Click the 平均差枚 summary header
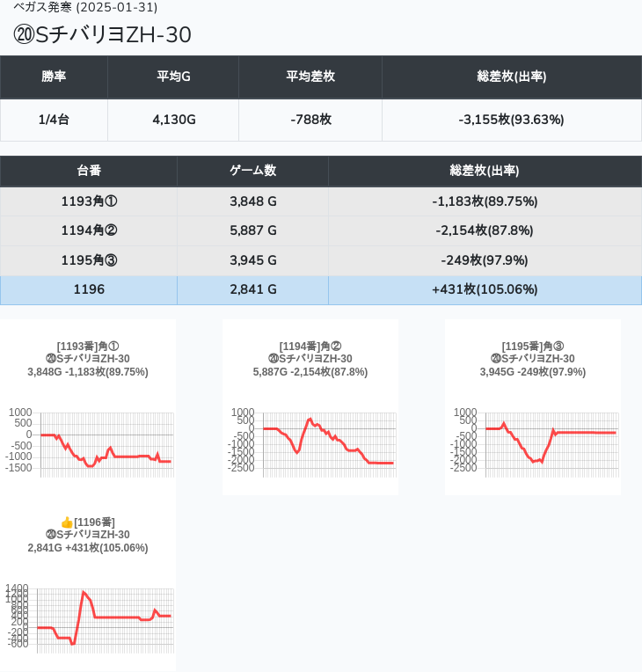Image resolution: width=642 pixels, height=672 pixels. coord(310,77)
